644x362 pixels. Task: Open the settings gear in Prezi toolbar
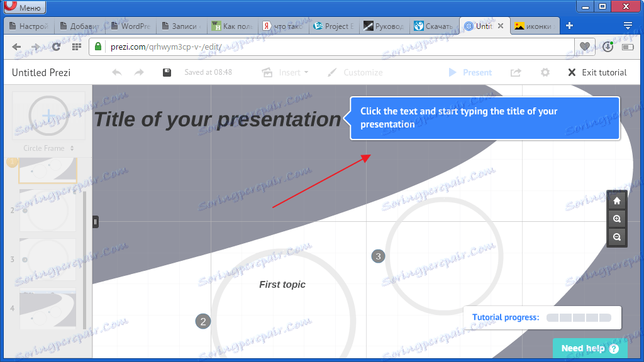(x=545, y=73)
